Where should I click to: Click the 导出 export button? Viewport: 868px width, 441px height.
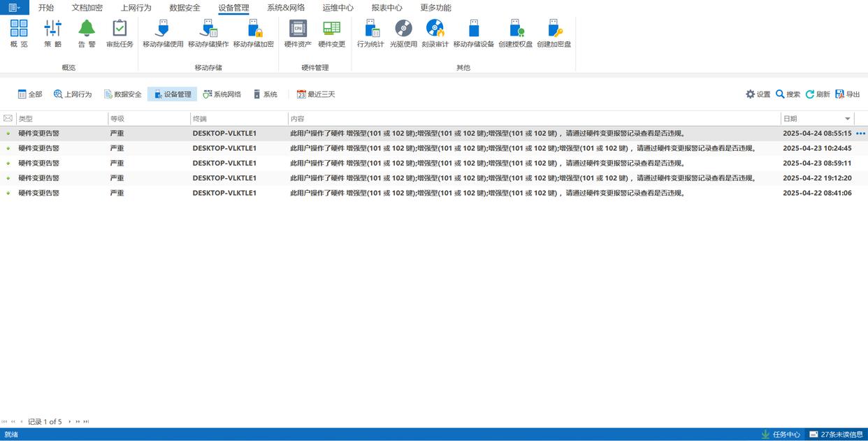(x=848, y=94)
